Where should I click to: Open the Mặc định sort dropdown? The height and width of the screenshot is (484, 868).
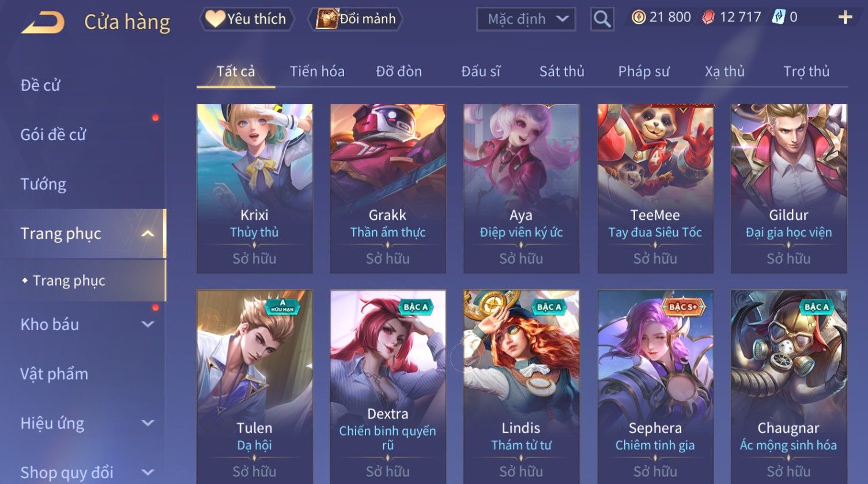point(526,19)
